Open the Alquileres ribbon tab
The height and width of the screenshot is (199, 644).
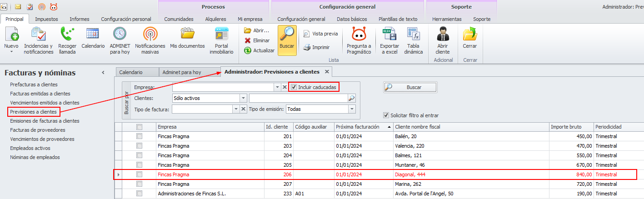215,19
